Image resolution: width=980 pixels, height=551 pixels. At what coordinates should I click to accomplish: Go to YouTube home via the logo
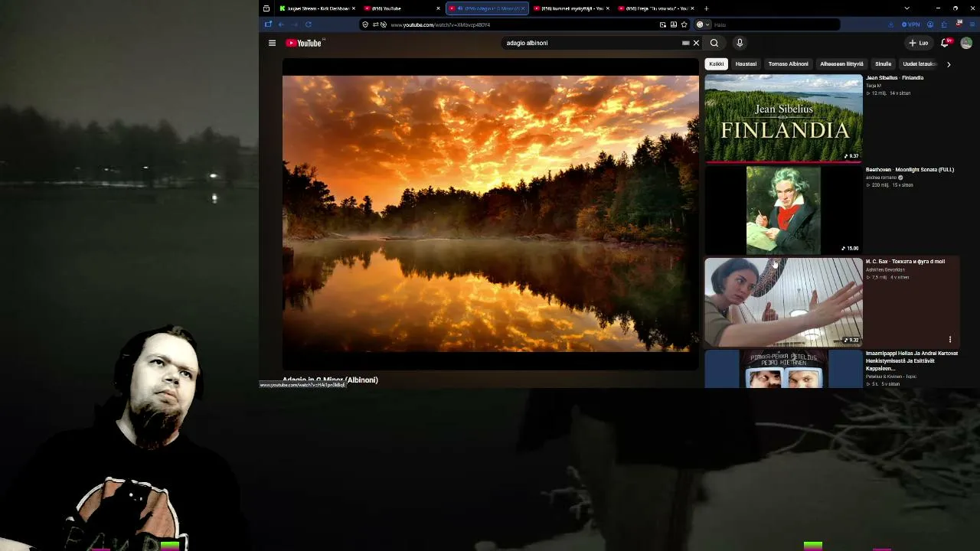pyautogui.click(x=304, y=43)
